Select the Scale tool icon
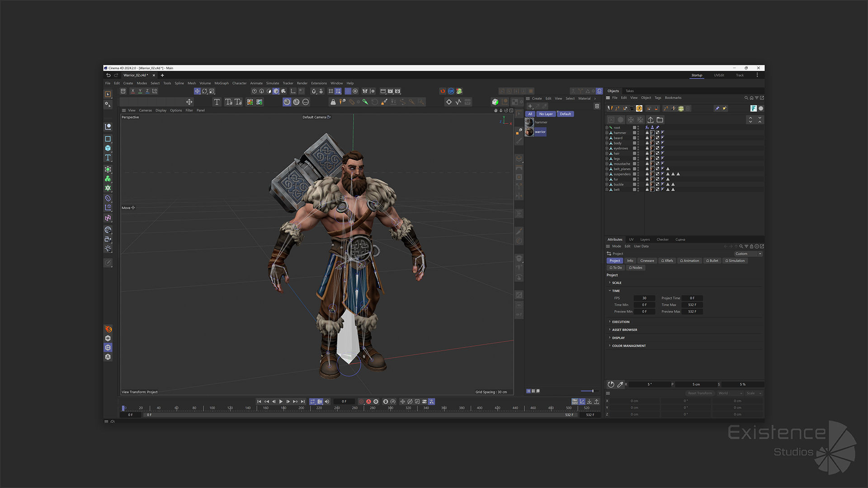The height and width of the screenshot is (488, 868). click(212, 91)
